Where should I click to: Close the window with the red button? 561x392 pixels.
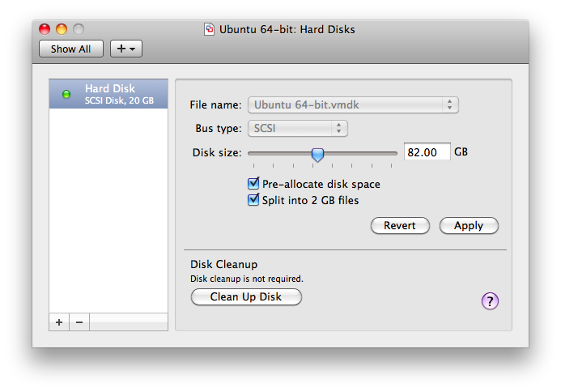(45, 29)
